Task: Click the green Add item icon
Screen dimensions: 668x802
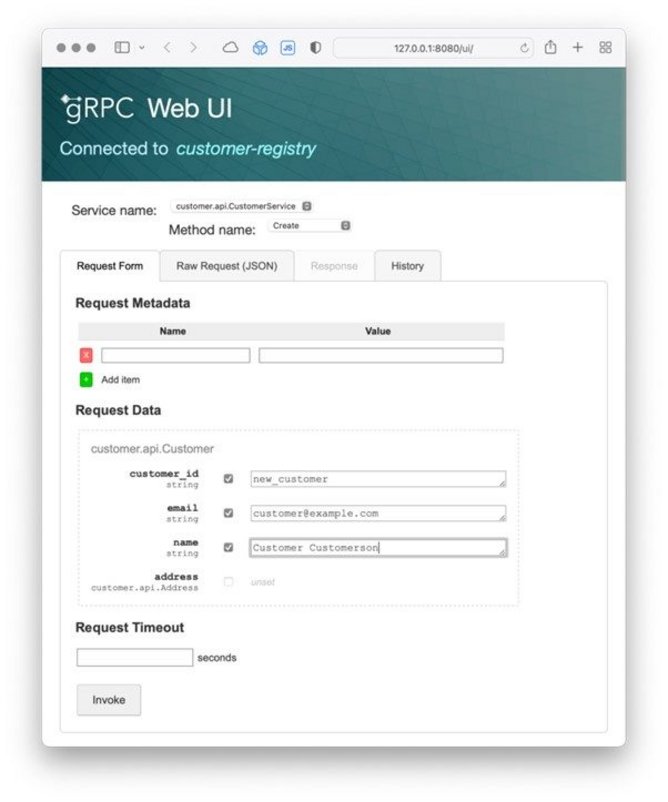Action: click(x=86, y=380)
